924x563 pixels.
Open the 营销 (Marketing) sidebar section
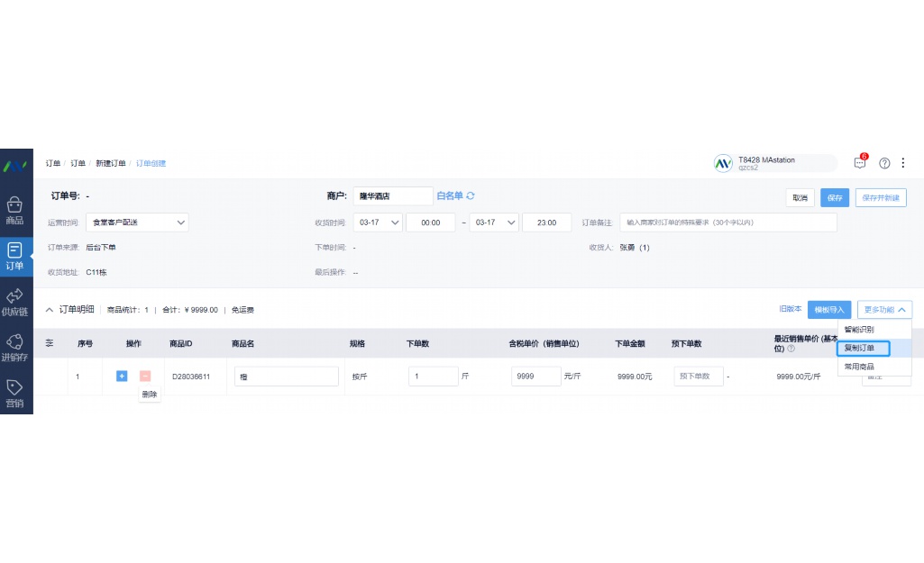point(15,394)
